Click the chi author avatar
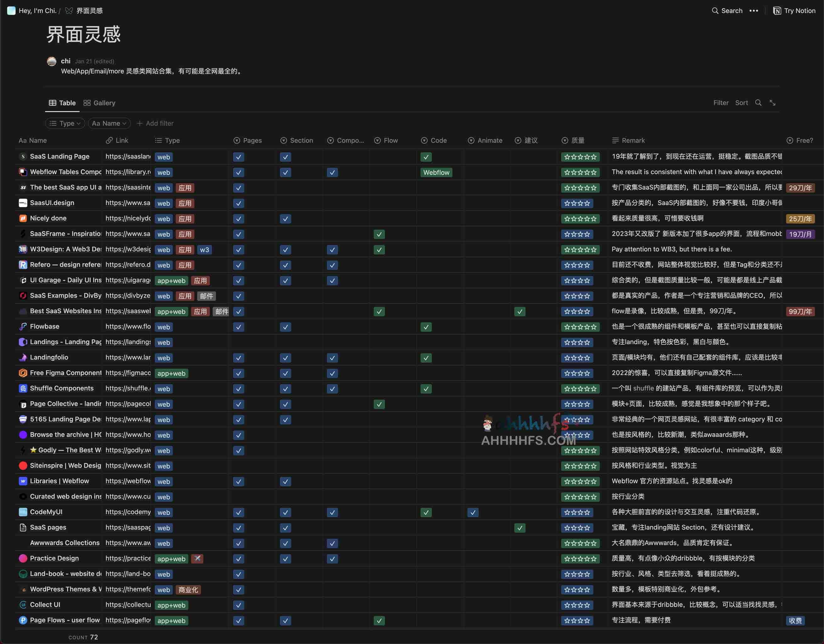The image size is (824, 644). (x=52, y=61)
